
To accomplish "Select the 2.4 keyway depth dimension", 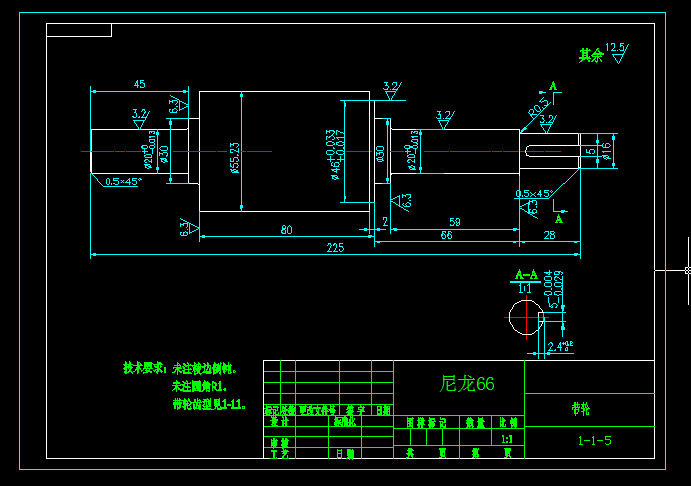I will coord(560,346).
